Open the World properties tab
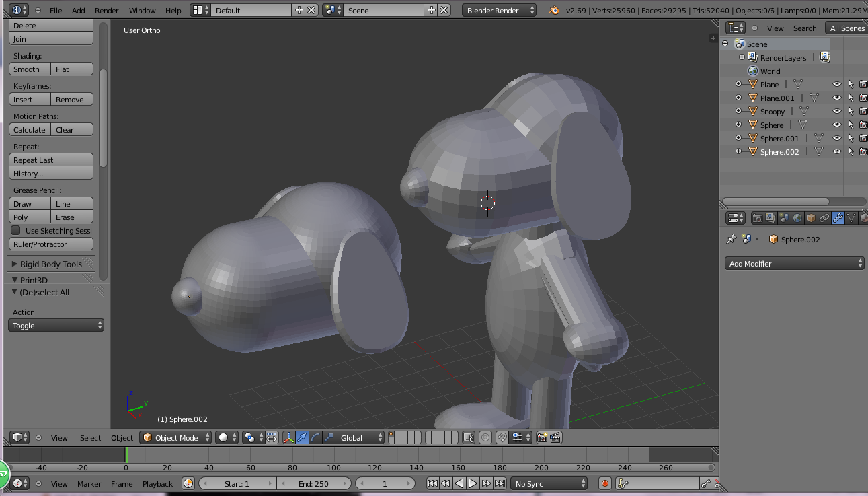 coord(797,218)
